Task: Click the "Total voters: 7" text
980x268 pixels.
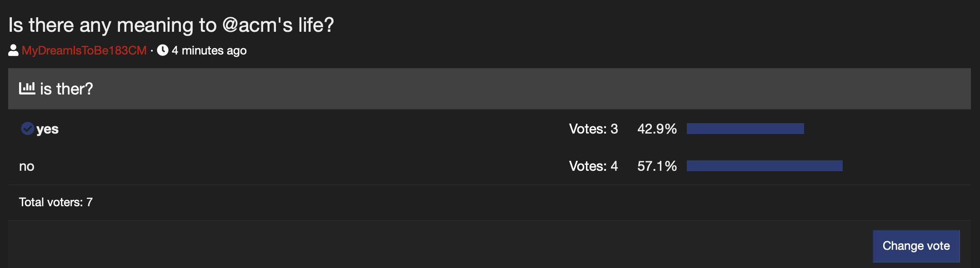Action: tap(55, 202)
